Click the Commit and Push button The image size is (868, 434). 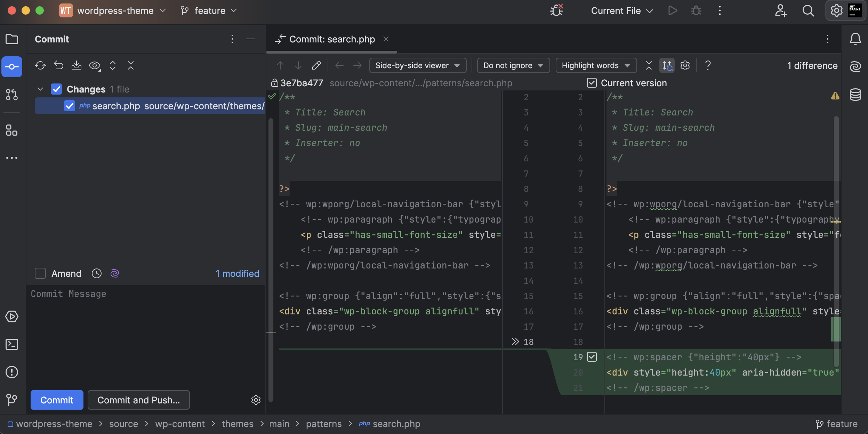pos(138,400)
